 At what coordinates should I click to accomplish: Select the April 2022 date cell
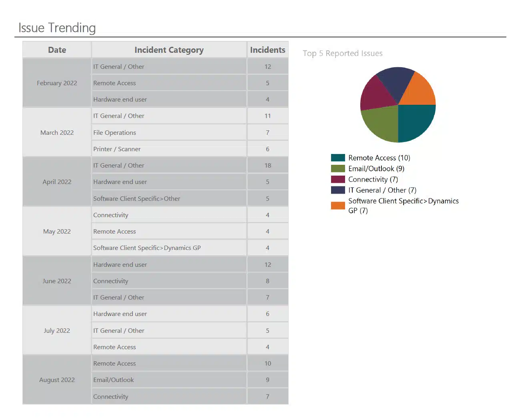(57, 182)
